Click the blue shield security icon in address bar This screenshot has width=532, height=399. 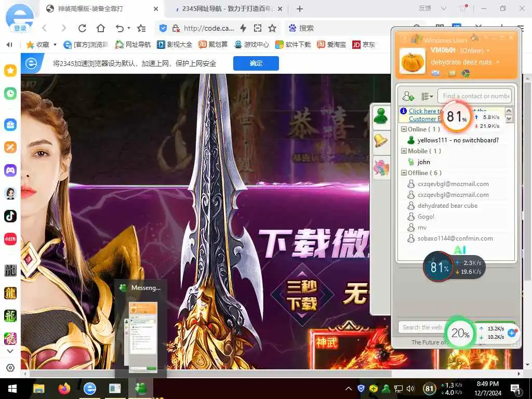click(x=163, y=28)
